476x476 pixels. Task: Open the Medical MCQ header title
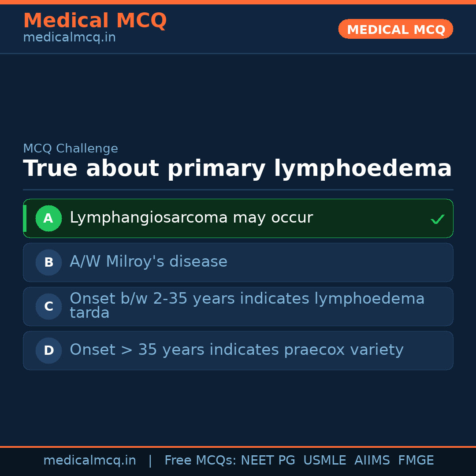tap(95, 21)
